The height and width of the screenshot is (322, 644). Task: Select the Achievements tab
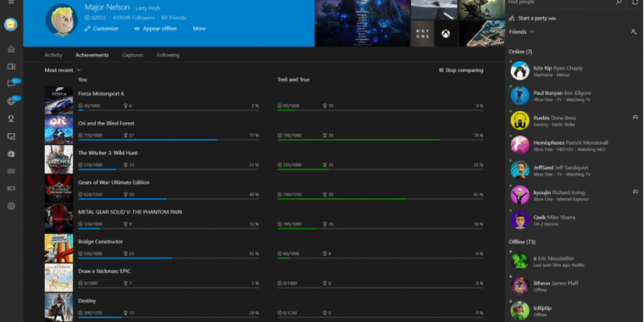(92, 55)
